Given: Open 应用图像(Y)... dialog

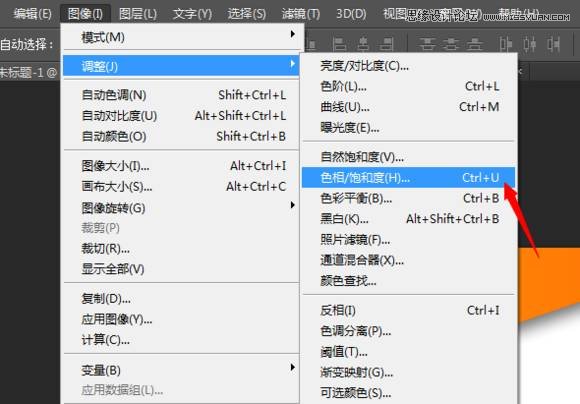Looking at the screenshot, I should (x=181, y=319).
